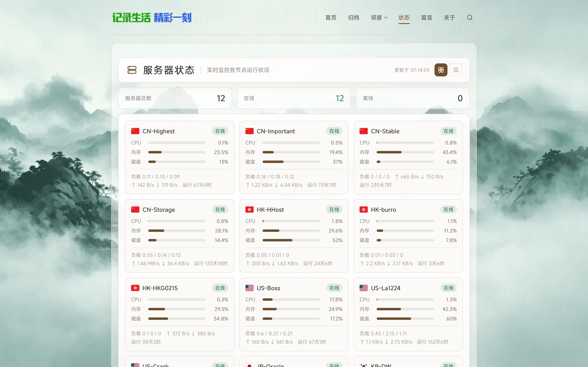Image resolution: width=588 pixels, height=367 pixels.
Task: Click the 在线 badge on US-La1224
Action: pos(448,288)
